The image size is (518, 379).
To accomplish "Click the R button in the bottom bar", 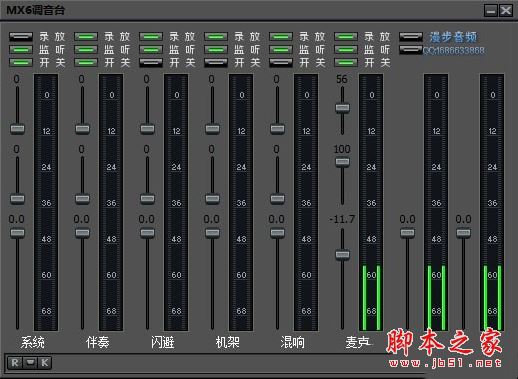I will (15, 363).
